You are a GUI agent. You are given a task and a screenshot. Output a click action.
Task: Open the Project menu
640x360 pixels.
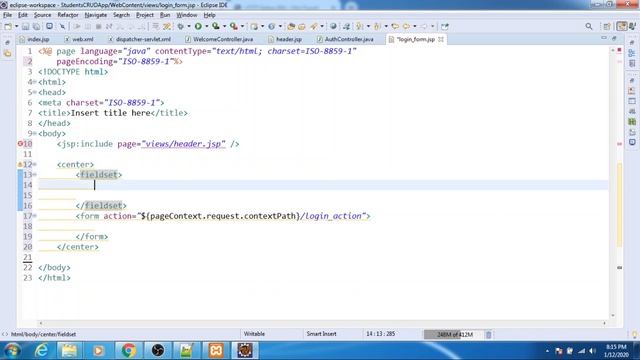[x=145, y=15]
